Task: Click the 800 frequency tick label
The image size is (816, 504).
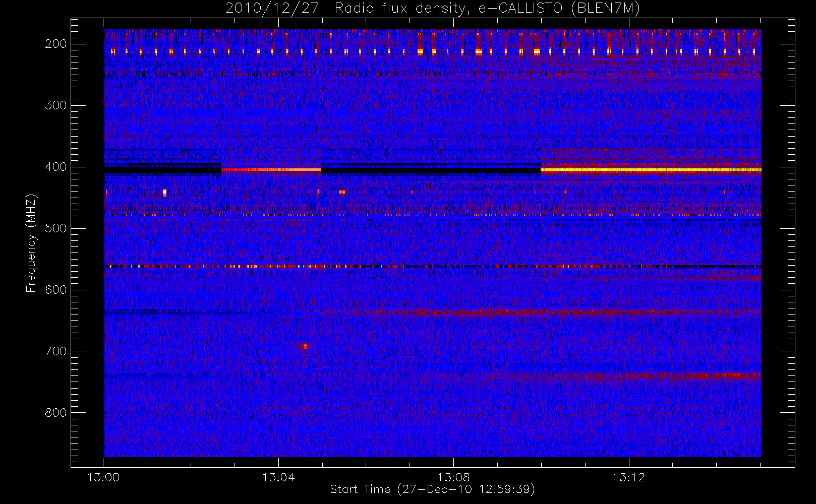Action: pyautogui.click(x=55, y=413)
